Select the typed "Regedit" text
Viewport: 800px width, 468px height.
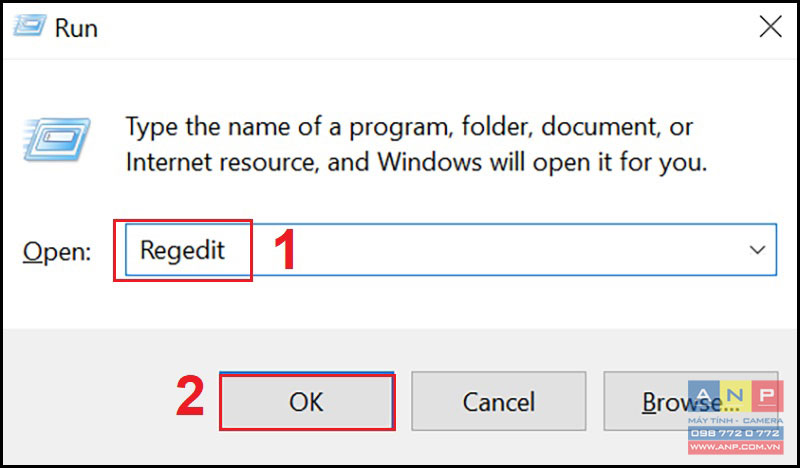coord(182,251)
